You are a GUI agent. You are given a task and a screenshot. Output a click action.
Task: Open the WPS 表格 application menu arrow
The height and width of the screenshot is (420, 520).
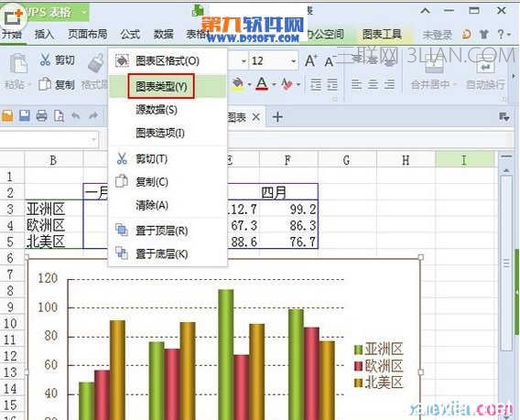click(x=84, y=12)
